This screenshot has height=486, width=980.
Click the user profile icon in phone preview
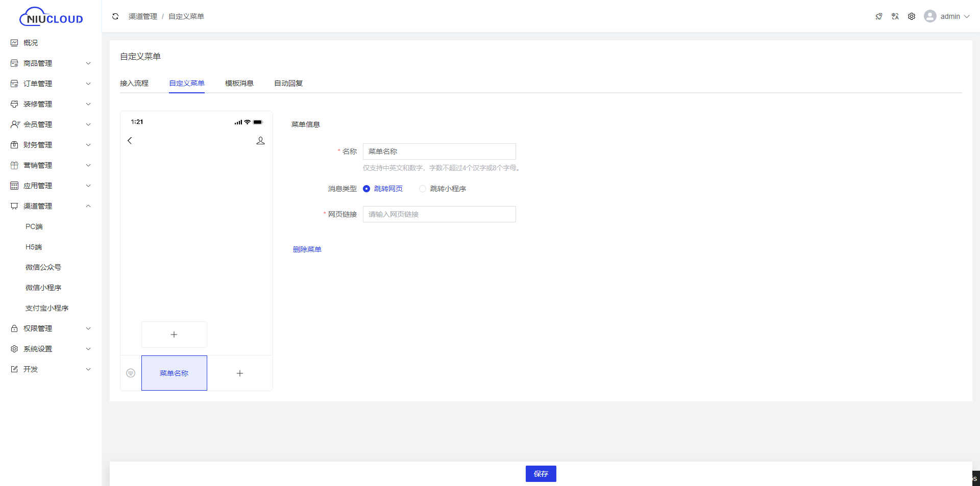pyautogui.click(x=260, y=141)
